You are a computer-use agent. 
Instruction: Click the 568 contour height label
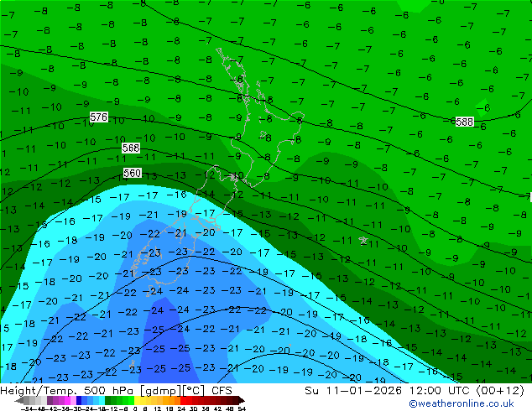[x=131, y=148]
